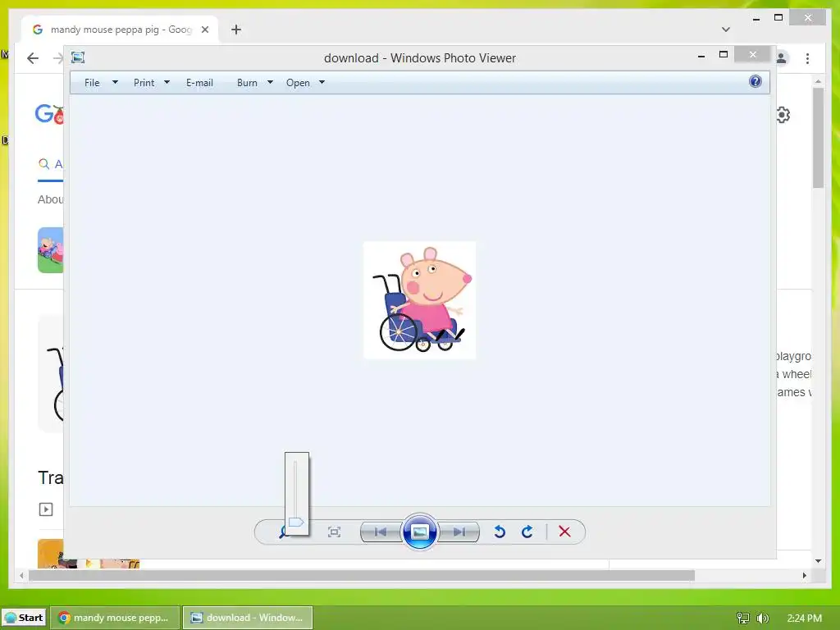The height and width of the screenshot is (630, 840).
Task: Click the vertical scrollbar down arrow
Action: pos(818,561)
